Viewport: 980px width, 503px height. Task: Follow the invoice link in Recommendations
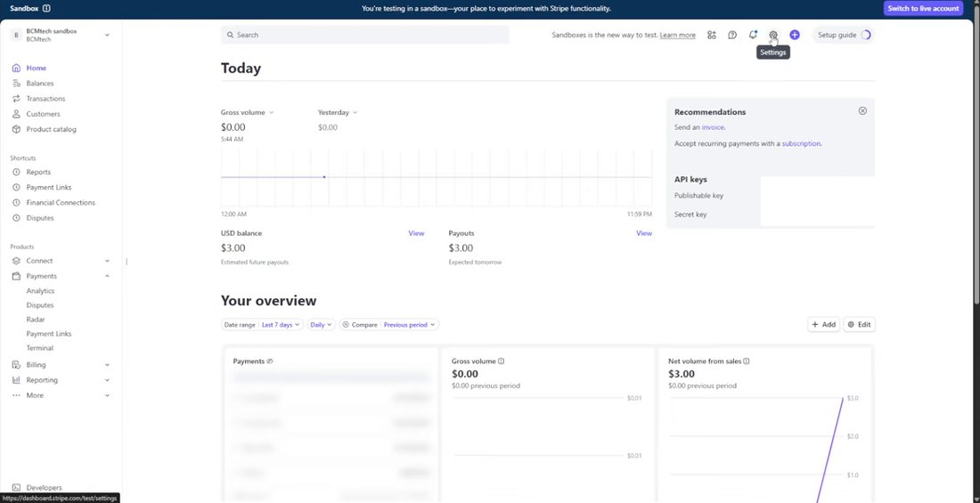tap(713, 126)
